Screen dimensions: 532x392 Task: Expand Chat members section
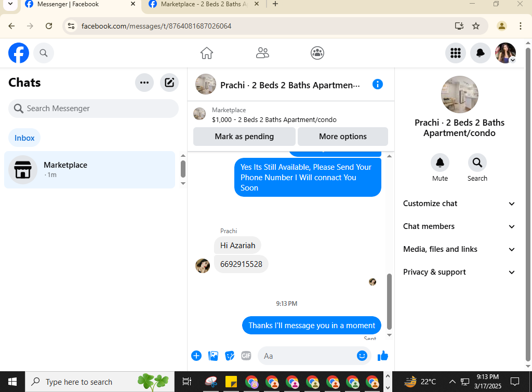pos(459,226)
